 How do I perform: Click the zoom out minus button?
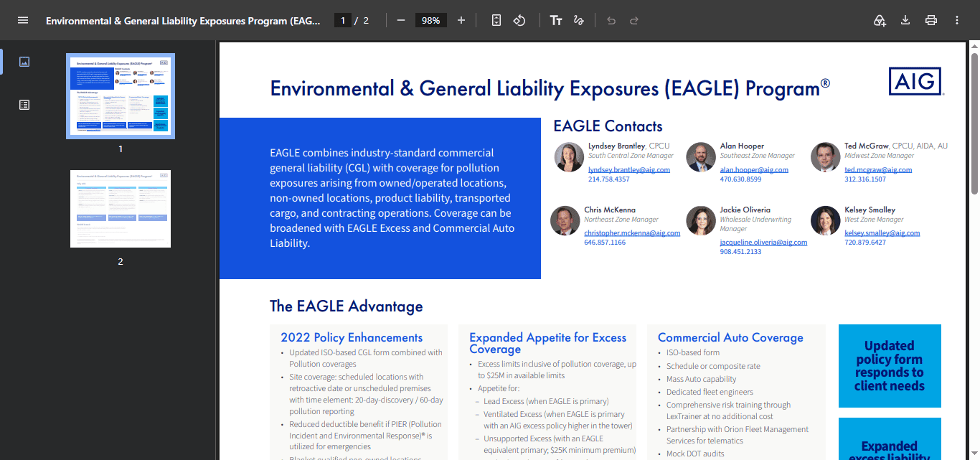pos(401,20)
